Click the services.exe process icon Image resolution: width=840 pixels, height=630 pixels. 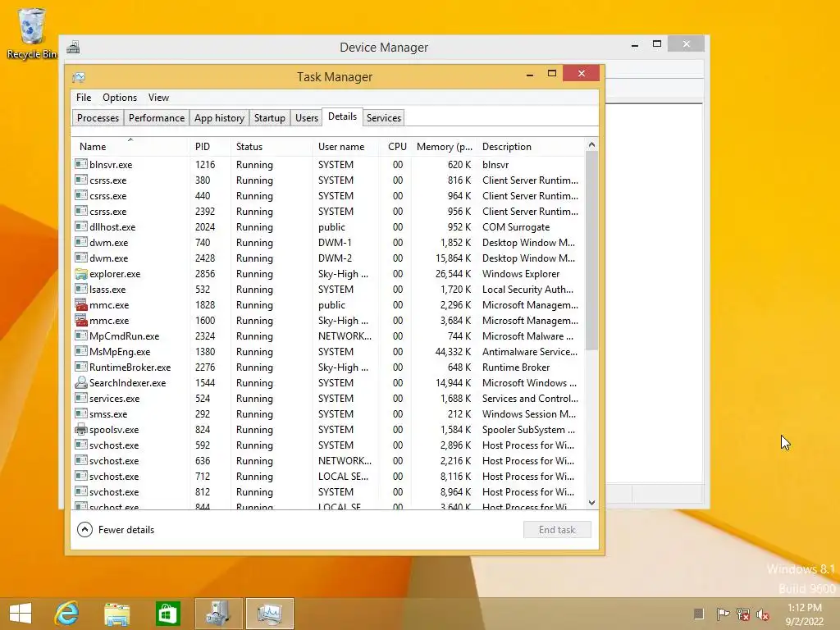(x=81, y=398)
